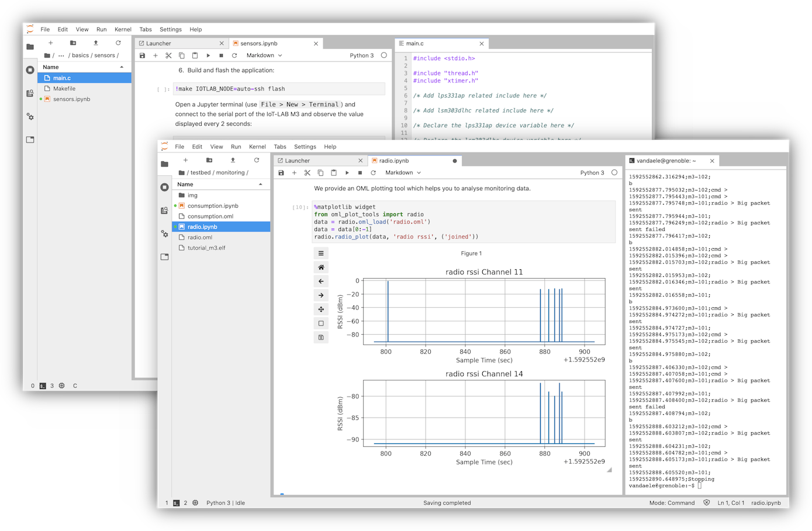Screen dimensions: 812x531
Task: Click the cut cell scissors in sensors.ipynb toolbar
Action: click(168, 55)
